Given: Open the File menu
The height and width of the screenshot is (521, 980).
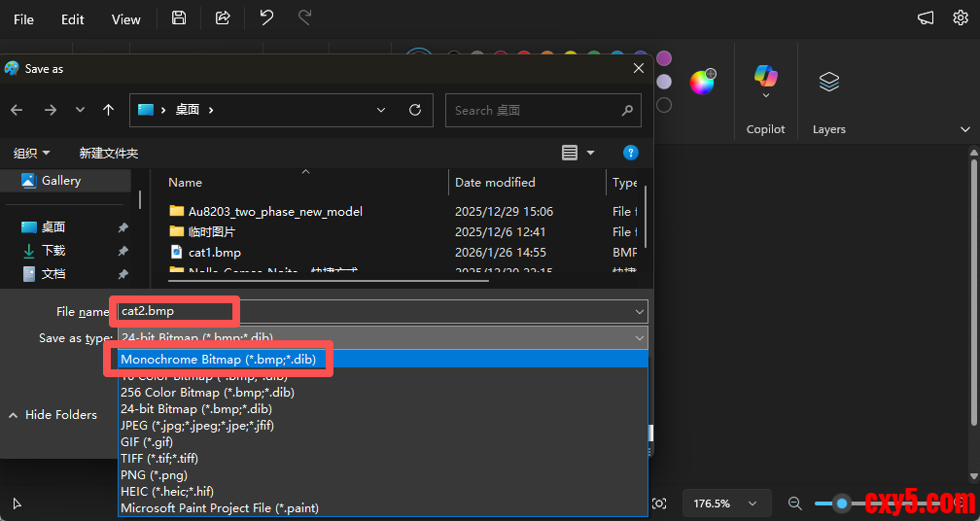Looking at the screenshot, I should coord(23,19).
